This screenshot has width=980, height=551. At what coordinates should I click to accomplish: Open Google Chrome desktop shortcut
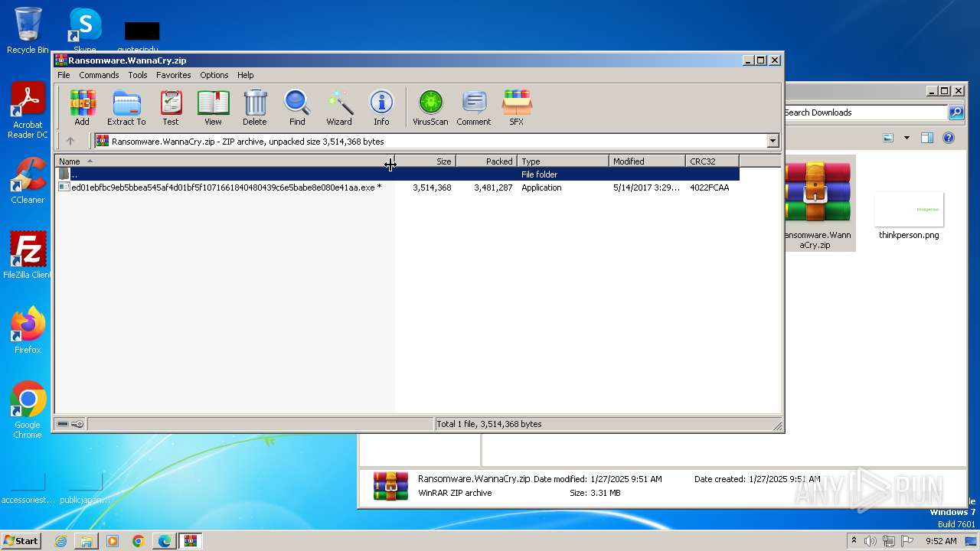(x=28, y=410)
